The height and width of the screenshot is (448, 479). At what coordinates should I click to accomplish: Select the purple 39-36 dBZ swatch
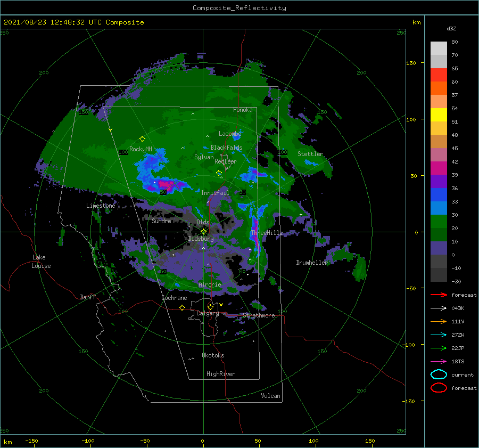pos(439,181)
